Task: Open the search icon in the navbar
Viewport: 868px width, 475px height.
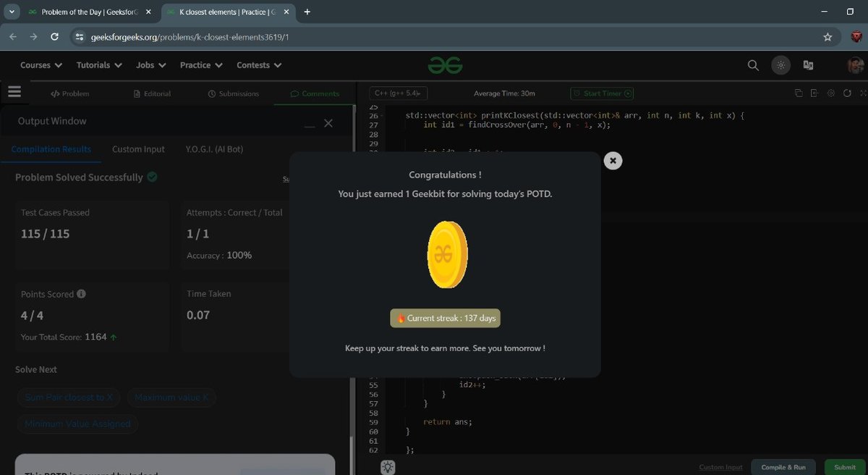Action: (x=752, y=65)
